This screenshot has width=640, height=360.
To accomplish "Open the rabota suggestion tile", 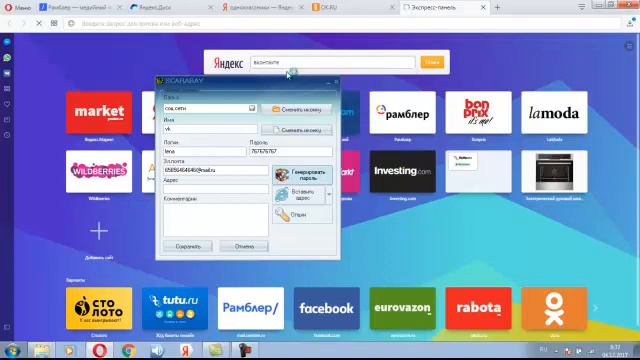I will [x=478, y=308].
